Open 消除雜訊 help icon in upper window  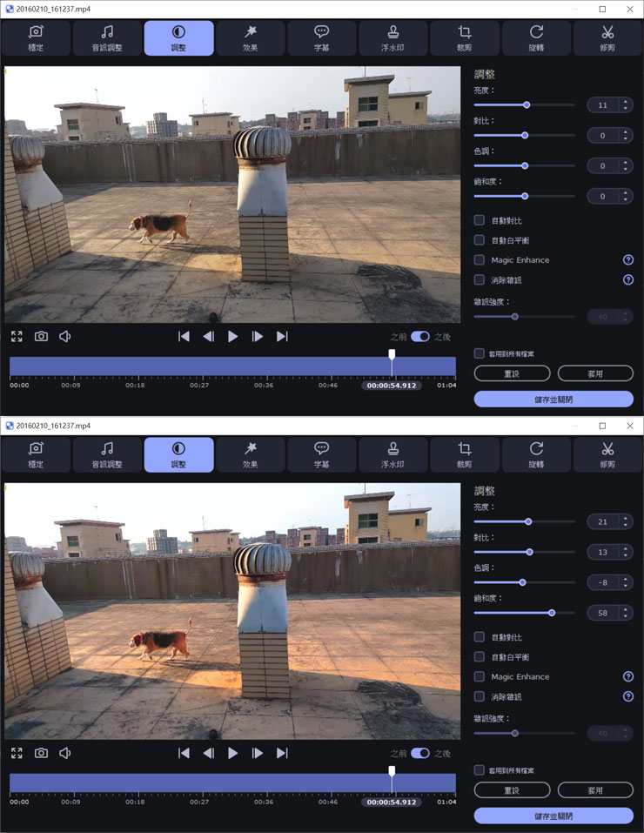pyautogui.click(x=628, y=279)
